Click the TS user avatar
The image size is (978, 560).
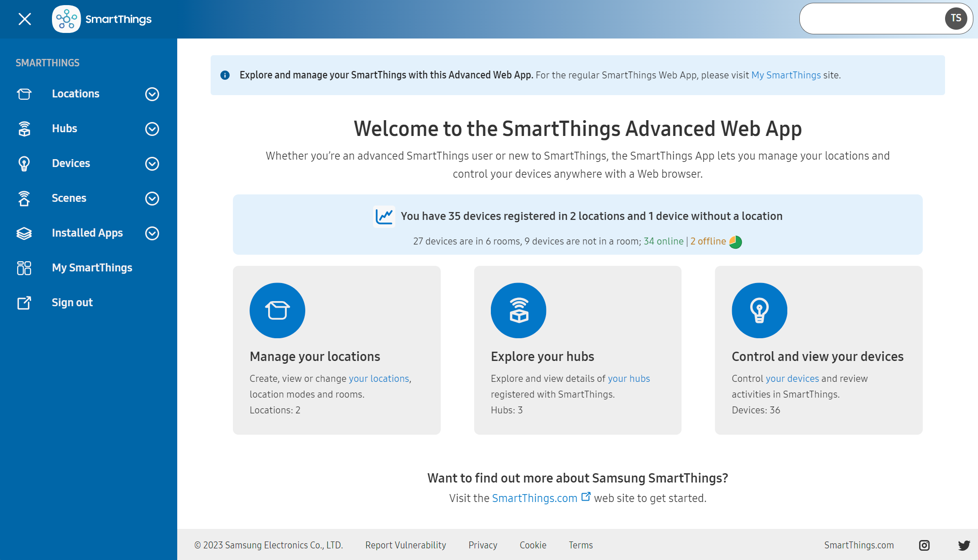tap(955, 19)
